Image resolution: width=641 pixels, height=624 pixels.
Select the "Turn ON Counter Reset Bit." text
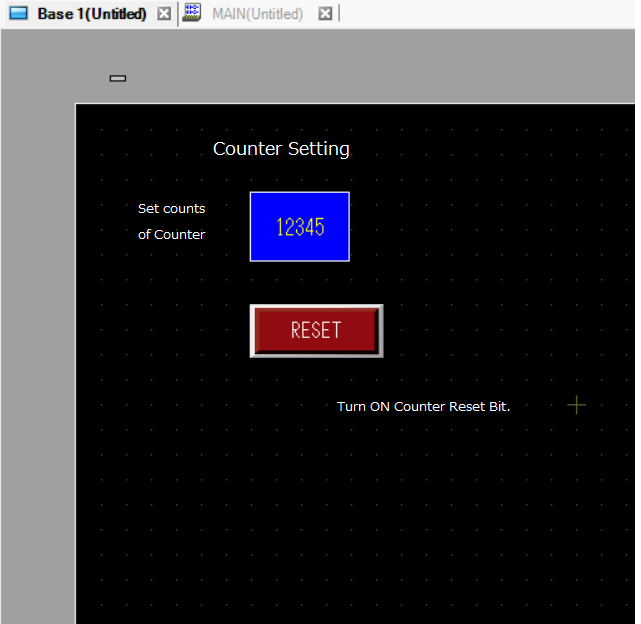coord(424,406)
